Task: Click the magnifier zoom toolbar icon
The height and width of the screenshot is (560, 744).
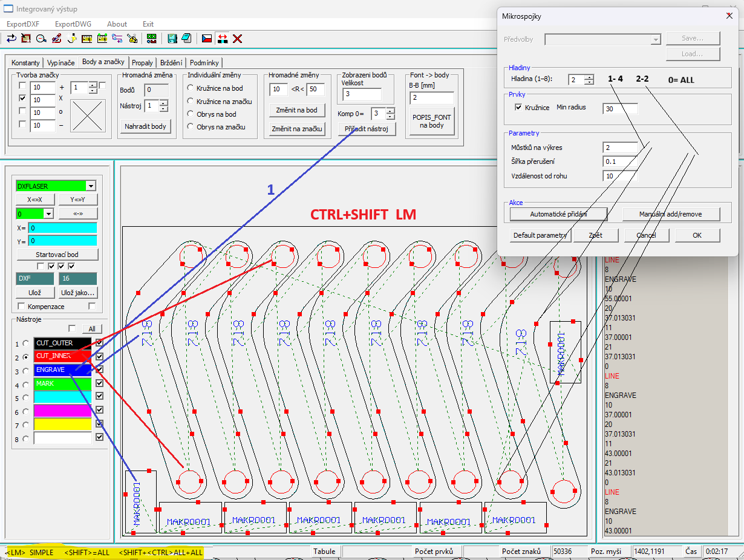Action: [41, 39]
